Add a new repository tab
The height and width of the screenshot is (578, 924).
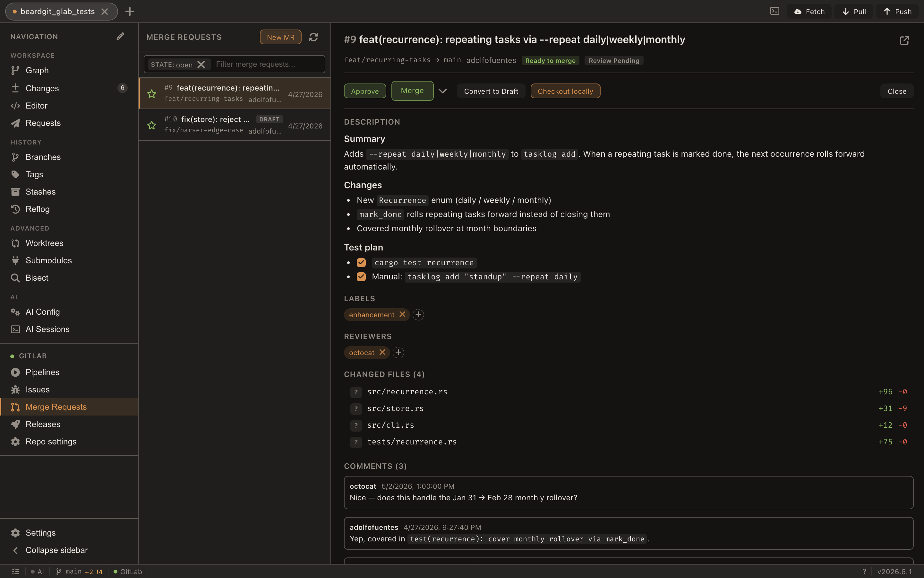tap(130, 12)
